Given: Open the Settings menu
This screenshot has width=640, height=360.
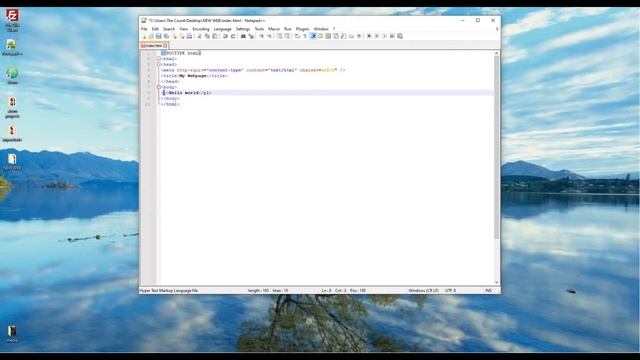Looking at the screenshot, I should tap(243, 29).
